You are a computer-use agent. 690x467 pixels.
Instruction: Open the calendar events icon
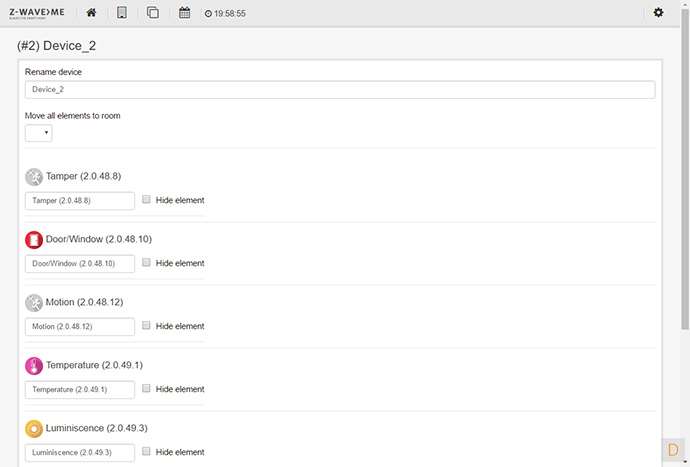point(184,13)
